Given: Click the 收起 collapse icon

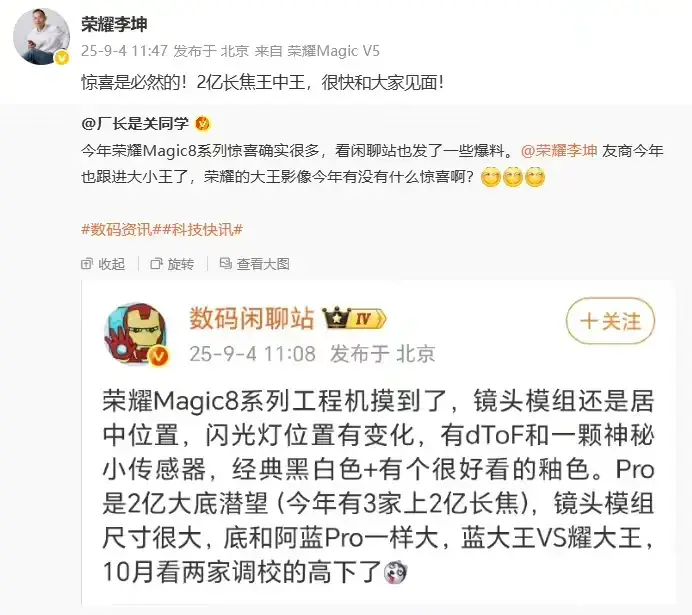Looking at the screenshot, I should pos(87,264).
